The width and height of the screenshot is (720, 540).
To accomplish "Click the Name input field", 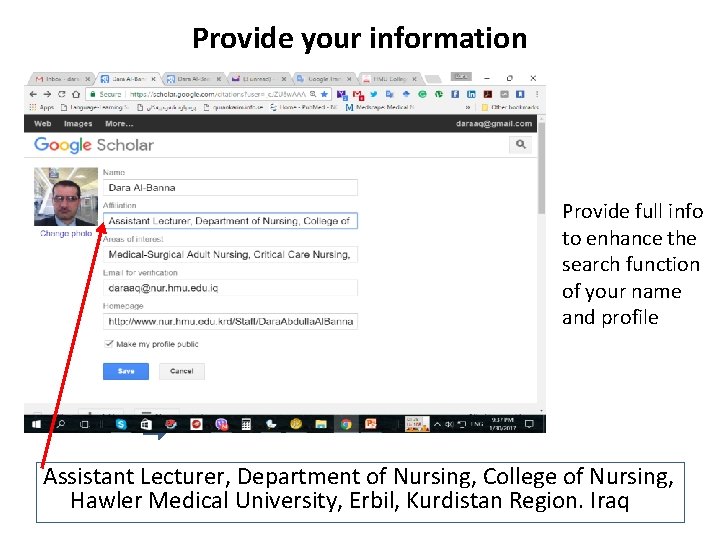I will click(230, 187).
